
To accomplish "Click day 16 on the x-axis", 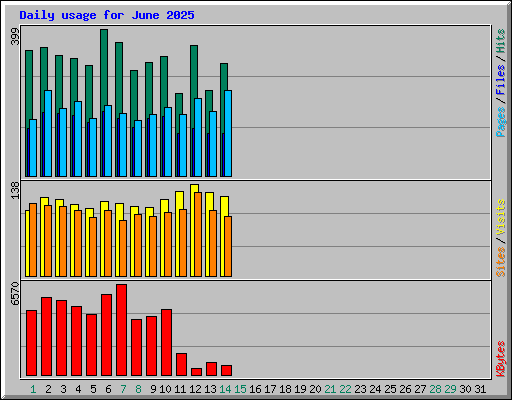I will (x=255, y=389).
